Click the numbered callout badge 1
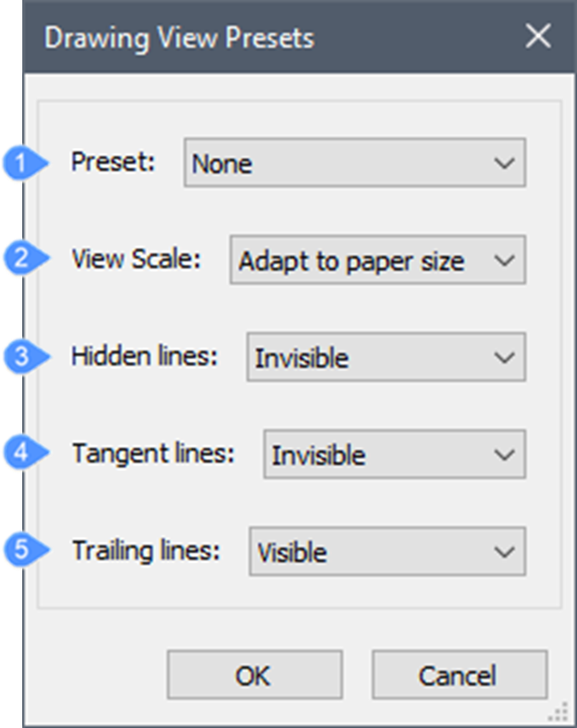Screen dimensions: 577x728 [x=21, y=164]
